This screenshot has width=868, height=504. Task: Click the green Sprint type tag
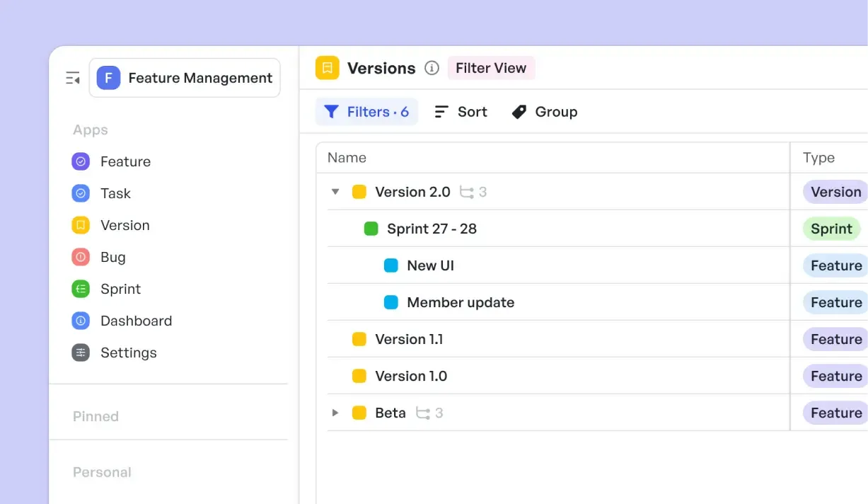point(831,229)
